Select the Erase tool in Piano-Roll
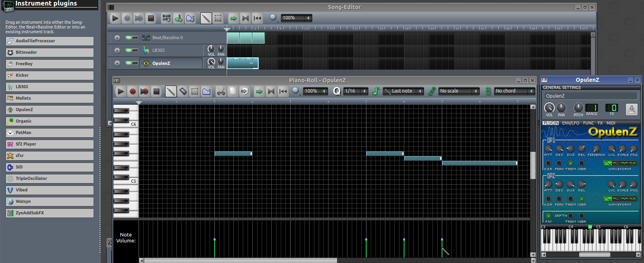Screen dimensions: 644x263 tap(183, 91)
